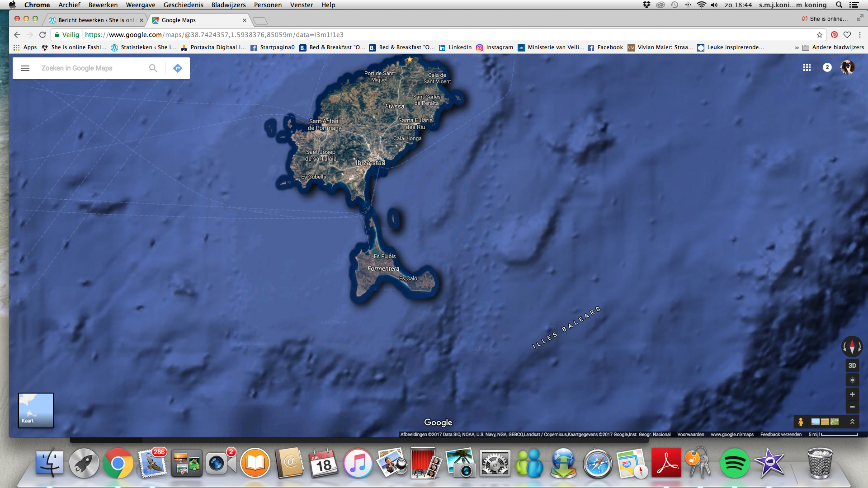Open the directions (route) button
The image size is (868, 488).
[177, 68]
